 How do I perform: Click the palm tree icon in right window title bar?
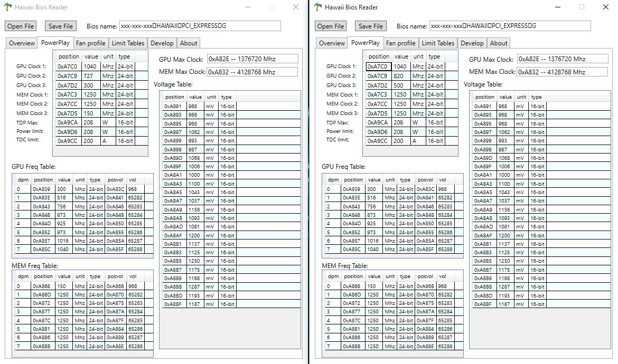pyautogui.click(x=318, y=7)
